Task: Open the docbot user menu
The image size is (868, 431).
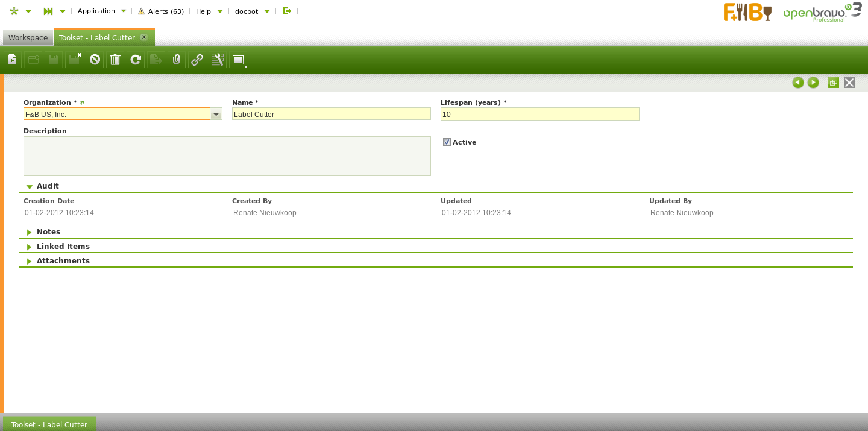Action: [x=251, y=11]
